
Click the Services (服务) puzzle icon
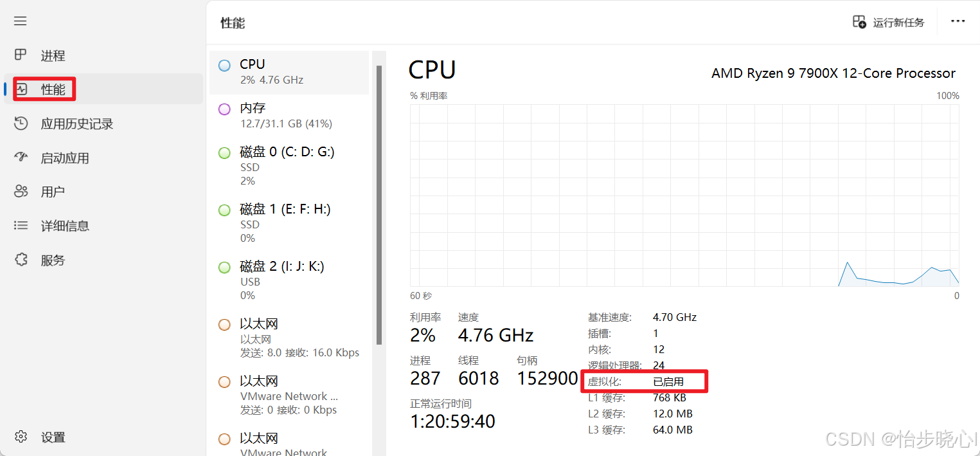click(x=21, y=260)
